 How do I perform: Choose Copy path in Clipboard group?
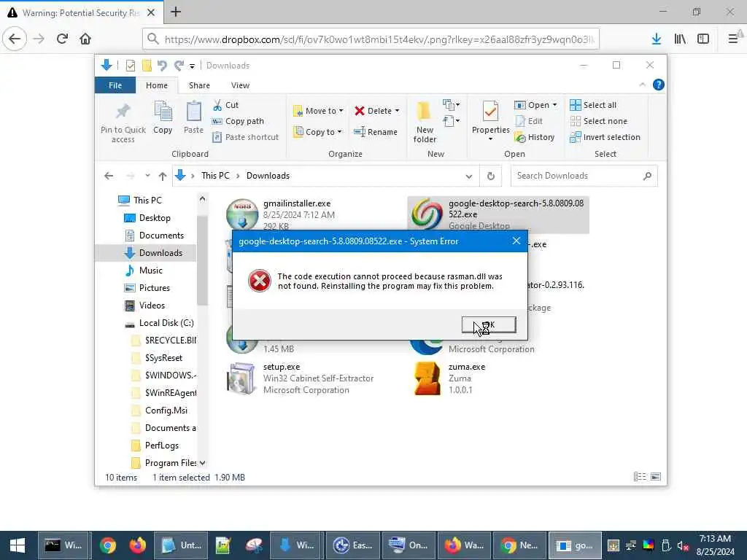click(x=238, y=121)
